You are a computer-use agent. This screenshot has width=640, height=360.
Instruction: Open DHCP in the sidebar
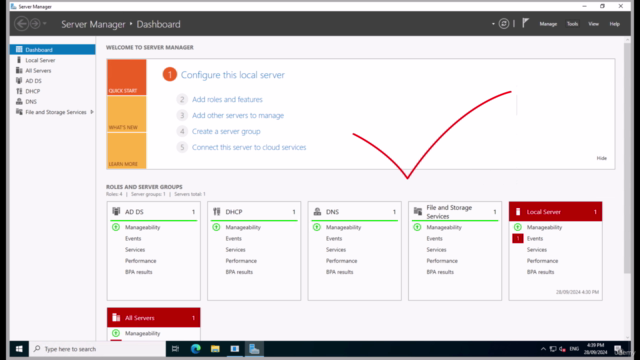point(53,91)
